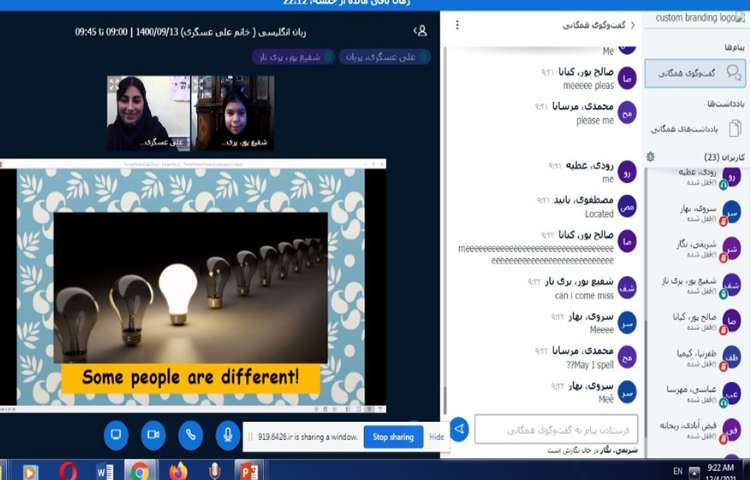The width and height of the screenshot is (750, 480).
Task: Click the Firefox icon in the taskbar
Action: [178, 470]
